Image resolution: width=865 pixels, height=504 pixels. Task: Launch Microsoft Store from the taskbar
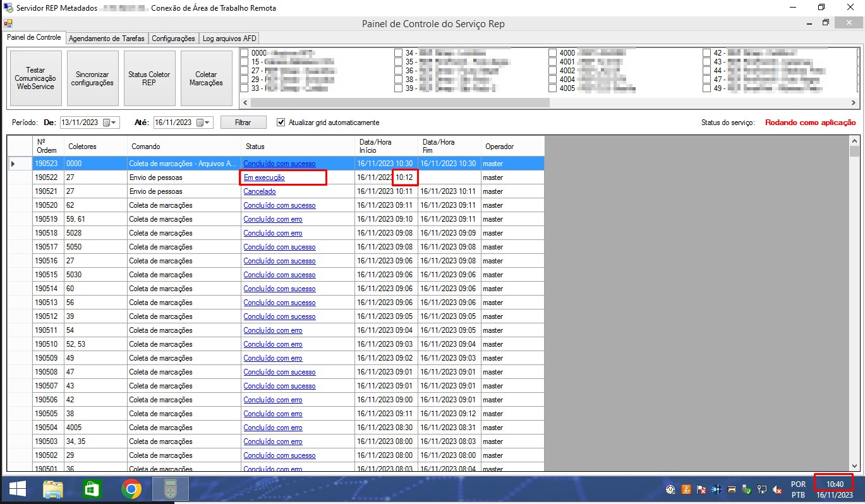[92, 489]
